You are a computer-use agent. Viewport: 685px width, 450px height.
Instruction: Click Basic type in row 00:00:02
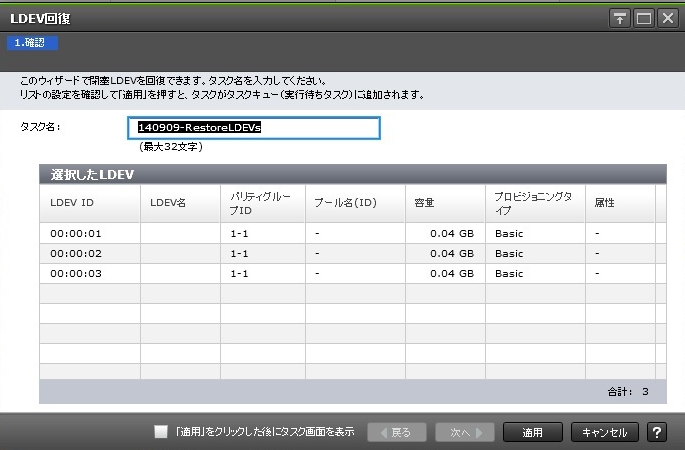coord(509,253)
